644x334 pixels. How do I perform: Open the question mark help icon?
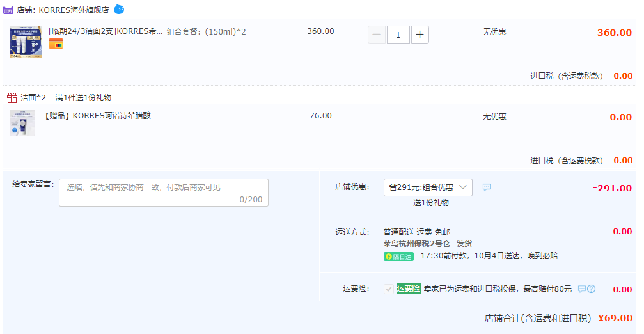(591, 289)
